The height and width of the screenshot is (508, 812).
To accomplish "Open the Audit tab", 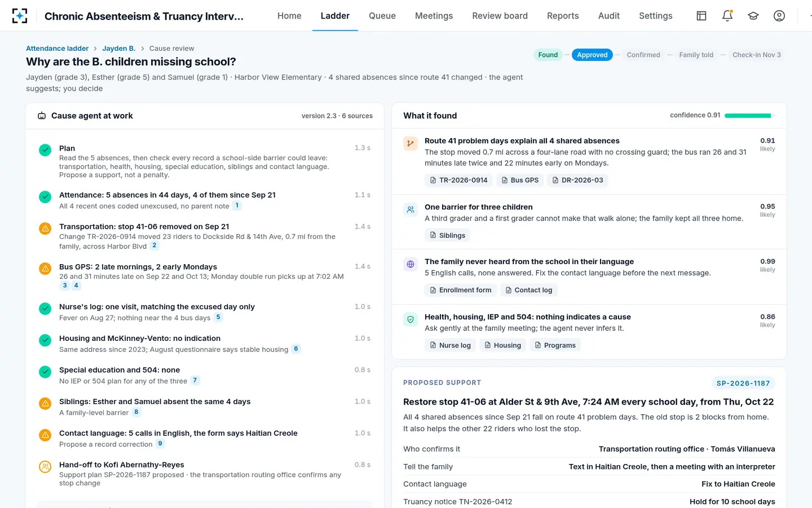I will (609, 16).
